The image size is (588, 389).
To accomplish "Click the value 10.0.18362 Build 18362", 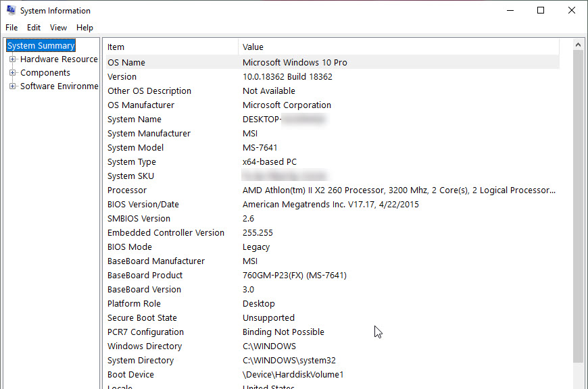I will (x=288, y=77).
